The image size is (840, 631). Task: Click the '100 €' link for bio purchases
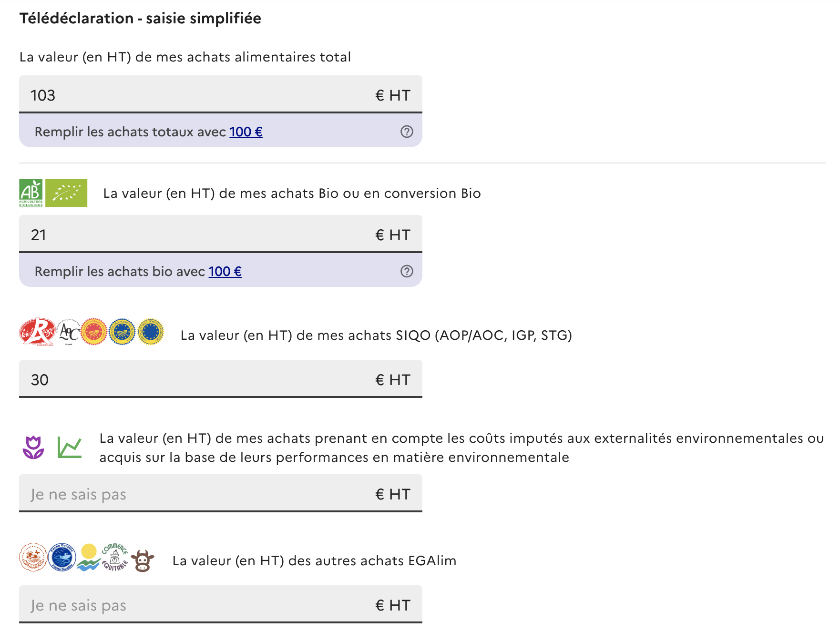(x=225, y=271)
